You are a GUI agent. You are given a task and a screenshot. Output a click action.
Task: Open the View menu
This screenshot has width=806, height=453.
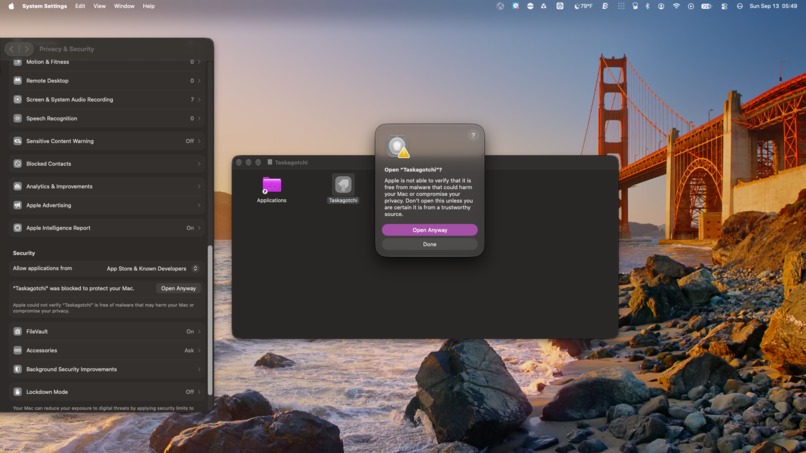pos(99,6)
